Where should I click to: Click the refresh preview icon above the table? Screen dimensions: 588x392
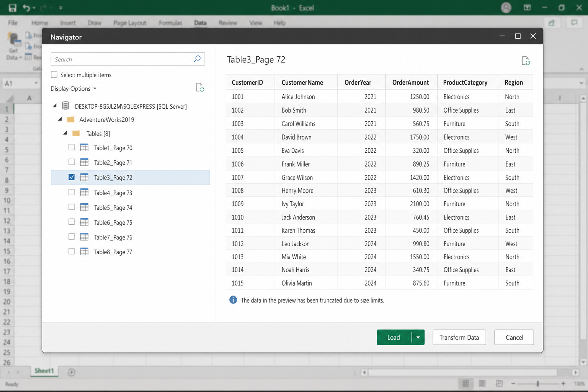point(526,60)
